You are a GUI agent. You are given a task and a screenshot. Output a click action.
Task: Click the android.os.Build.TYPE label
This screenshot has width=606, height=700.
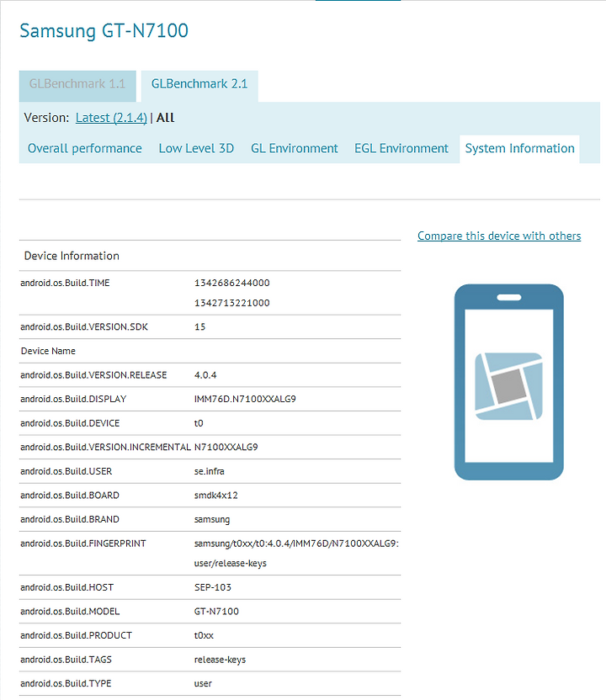[x=66, y=683]
